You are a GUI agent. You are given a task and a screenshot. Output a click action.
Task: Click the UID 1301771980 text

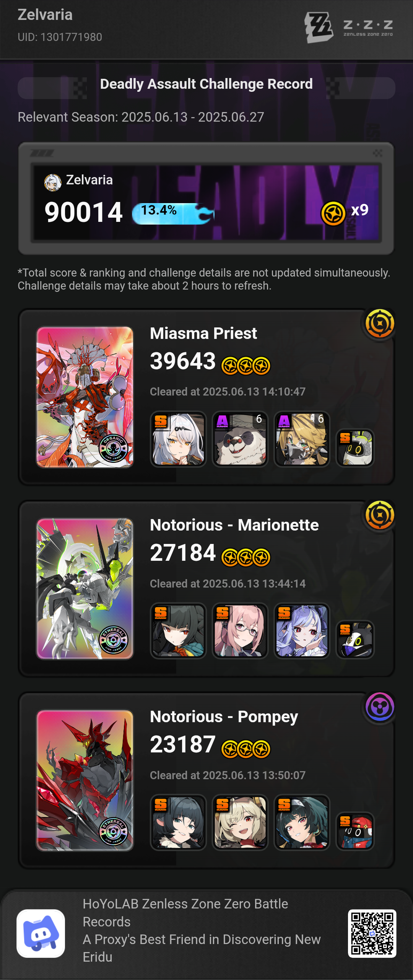(60, 37)
